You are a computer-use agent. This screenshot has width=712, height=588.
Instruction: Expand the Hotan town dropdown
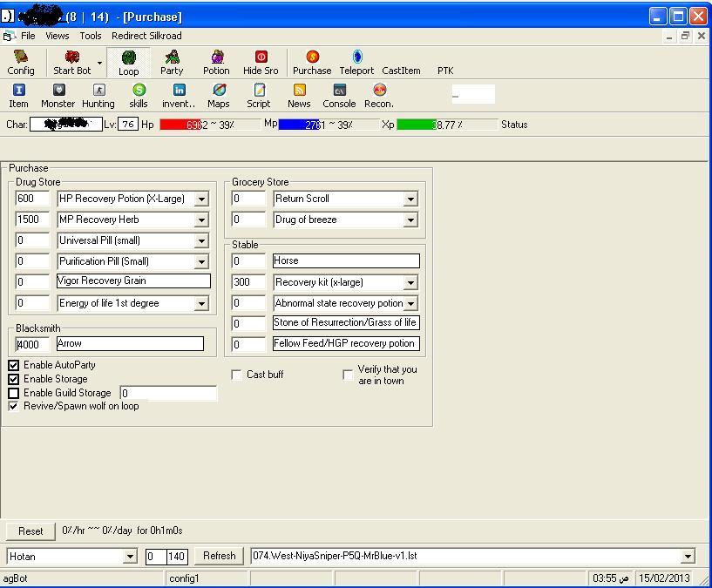click(x=130, y=557)
